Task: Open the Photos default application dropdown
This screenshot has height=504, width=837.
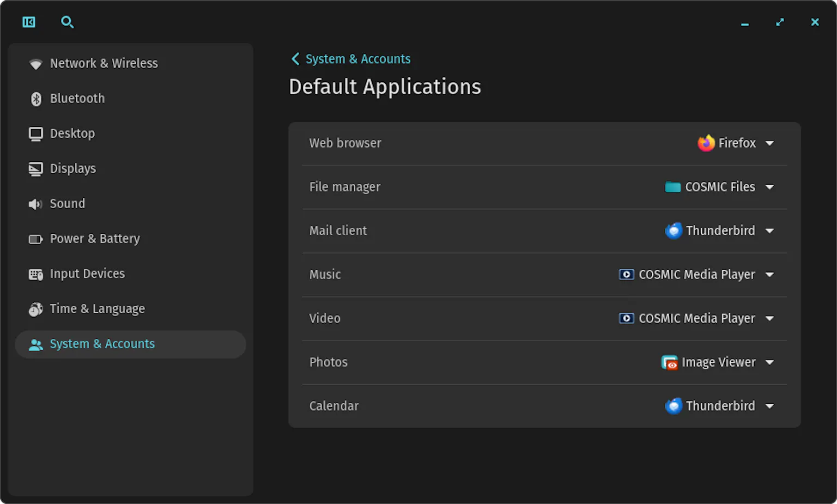Action: tap(769, 362)
